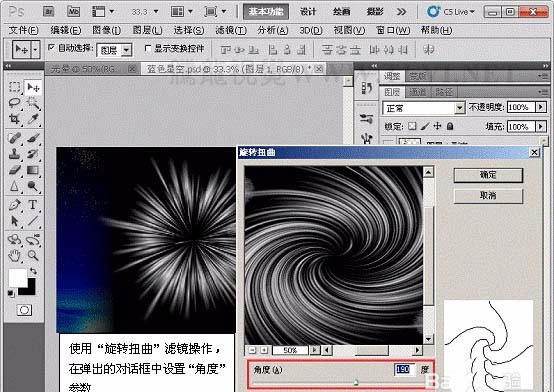Open the 不透明度 slider arrow

[x=541, y=107]
